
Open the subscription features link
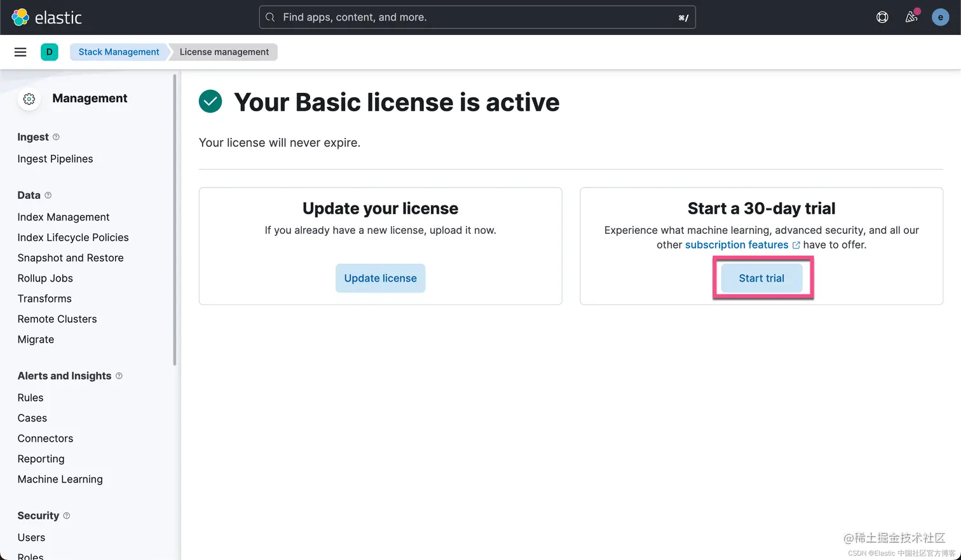point(737,245)
